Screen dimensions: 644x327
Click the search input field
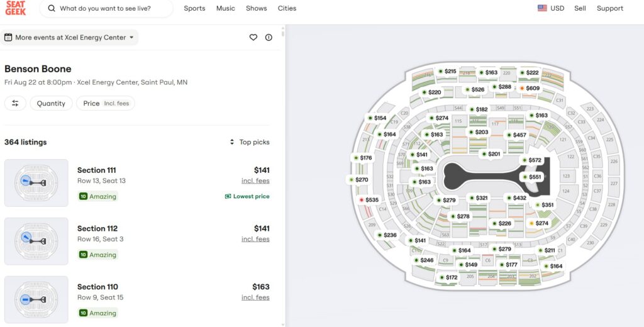tap(106, 8)
